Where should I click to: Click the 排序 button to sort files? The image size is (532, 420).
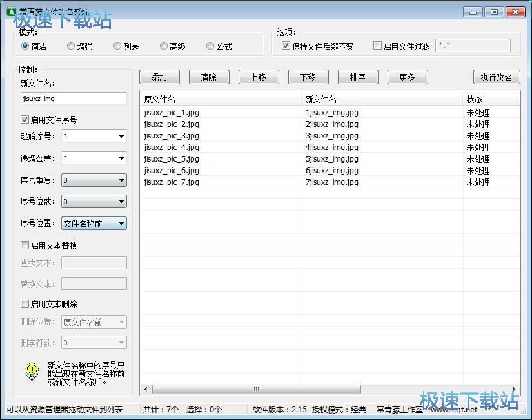(x=357, y=77)
